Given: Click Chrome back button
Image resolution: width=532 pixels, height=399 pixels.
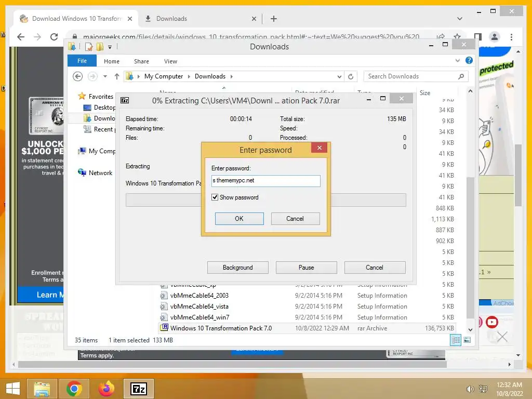Looking at the screenshot, I should [21, 37].
